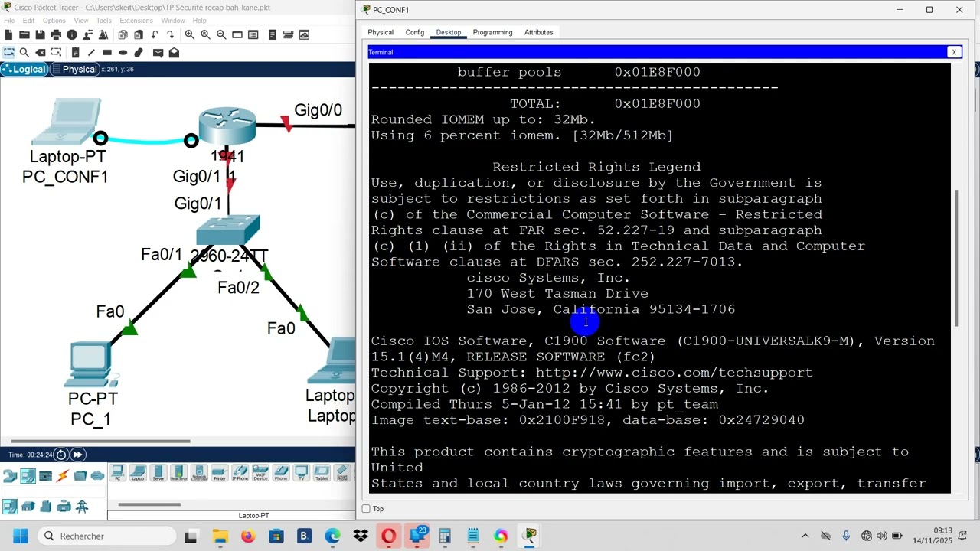Screen dimensions: 980x551
Task: Click workspace horizontal scrollbar thumb
Action: (100, 441)
